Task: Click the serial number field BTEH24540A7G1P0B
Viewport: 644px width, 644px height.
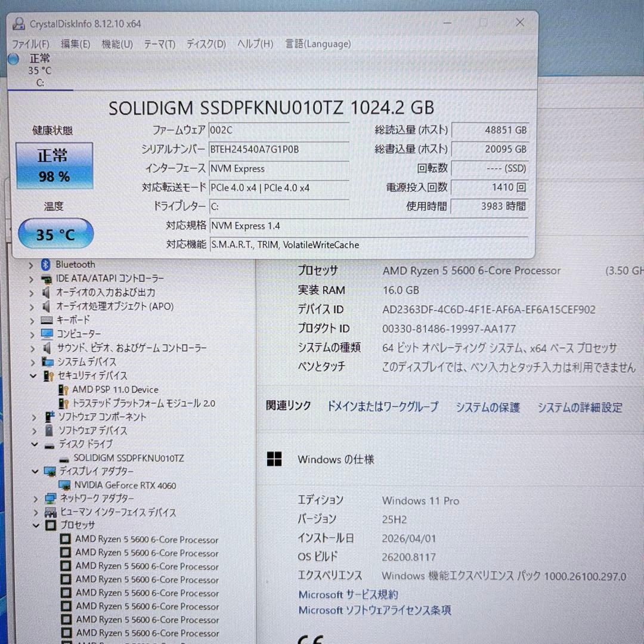Action: 279,150
